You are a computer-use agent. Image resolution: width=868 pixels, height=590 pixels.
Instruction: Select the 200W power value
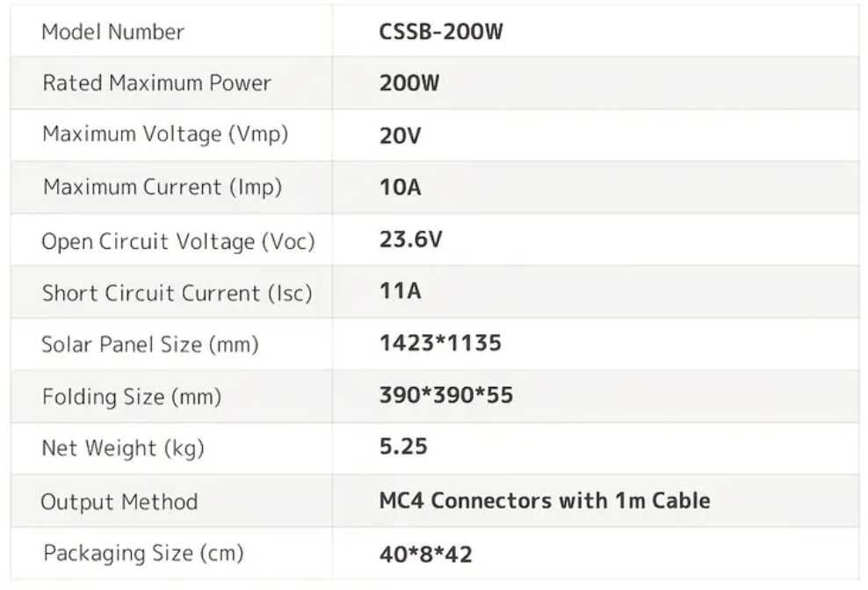tap(409, 84)
